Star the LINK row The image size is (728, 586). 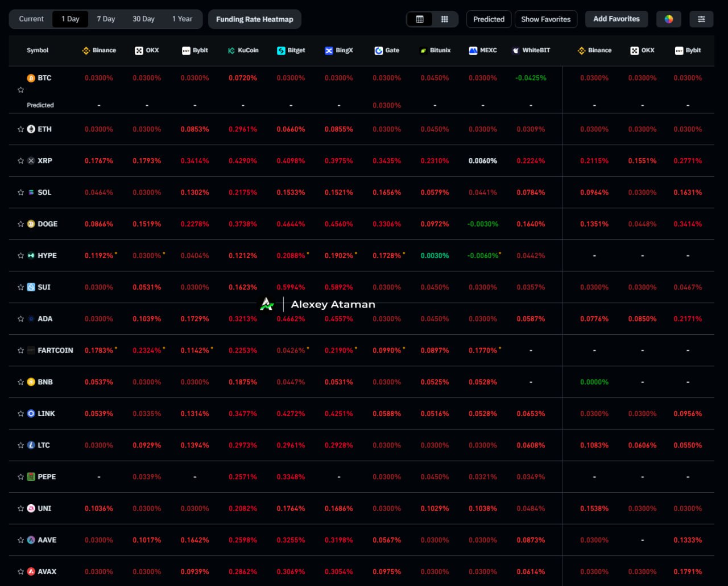pyautogui.click(x=20, y=414)
